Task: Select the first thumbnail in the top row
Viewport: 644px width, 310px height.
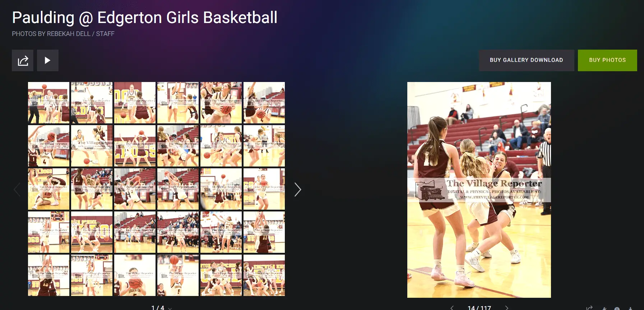Action: (x=48, y=103)
